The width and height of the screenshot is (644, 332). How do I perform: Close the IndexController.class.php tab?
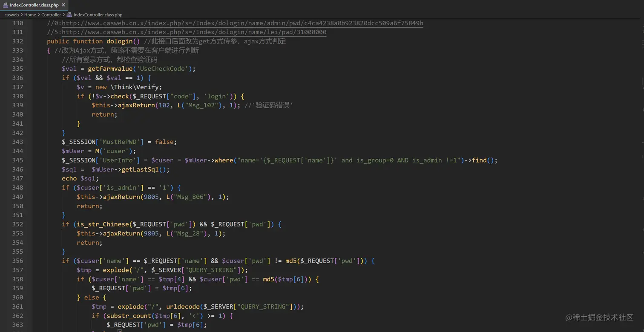[63, 5]
